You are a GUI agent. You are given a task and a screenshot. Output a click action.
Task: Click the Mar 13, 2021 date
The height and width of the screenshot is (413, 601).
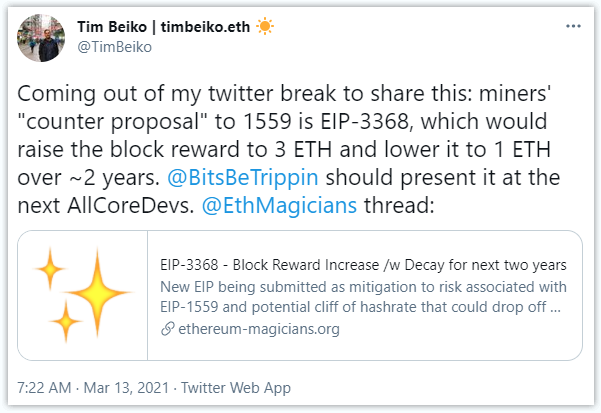(x=126, y=388)
